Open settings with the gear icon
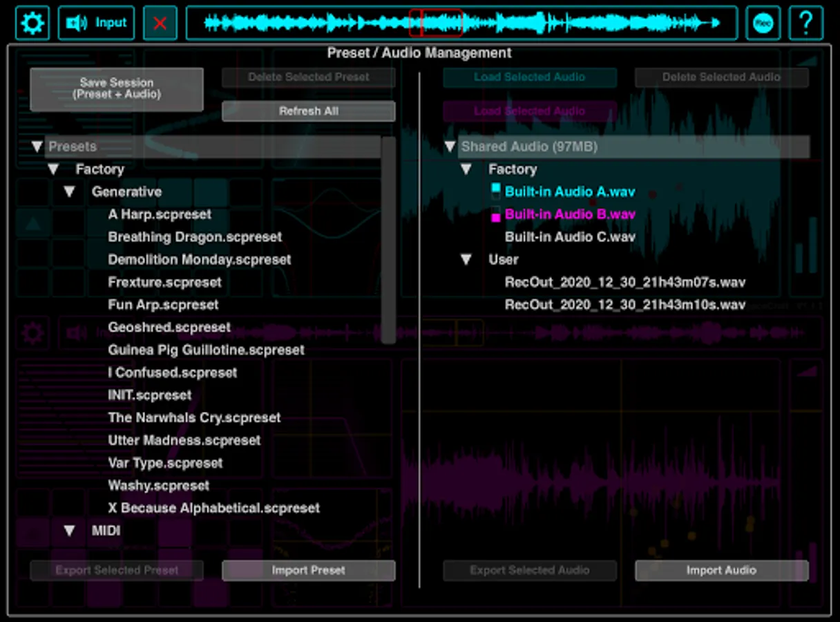Screen dimensions: 840x622 point(32,23)
